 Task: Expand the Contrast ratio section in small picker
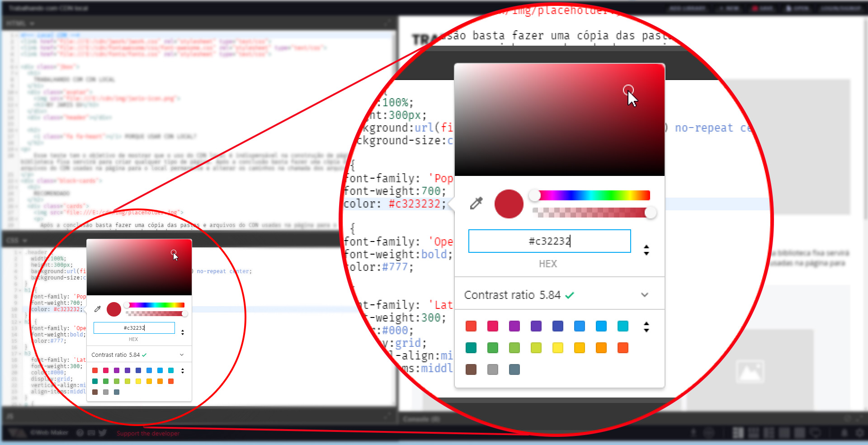pyautogui.click(x=182, y=355)
